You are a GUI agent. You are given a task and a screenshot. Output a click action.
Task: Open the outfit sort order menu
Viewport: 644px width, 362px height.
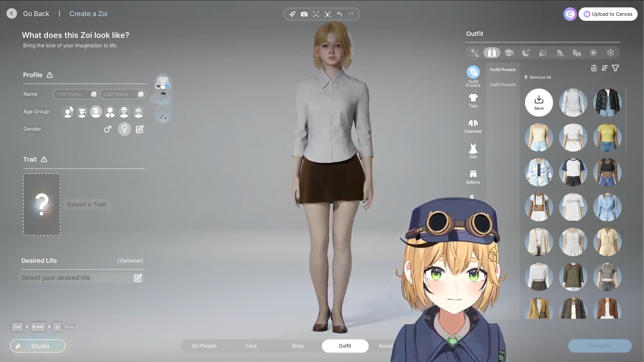tap(604, 68)
